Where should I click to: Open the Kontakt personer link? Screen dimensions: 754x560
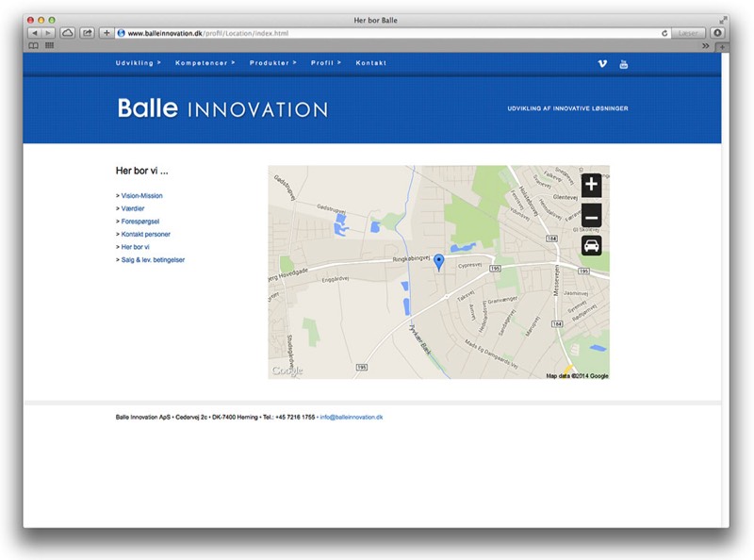[x=146, y=235]
